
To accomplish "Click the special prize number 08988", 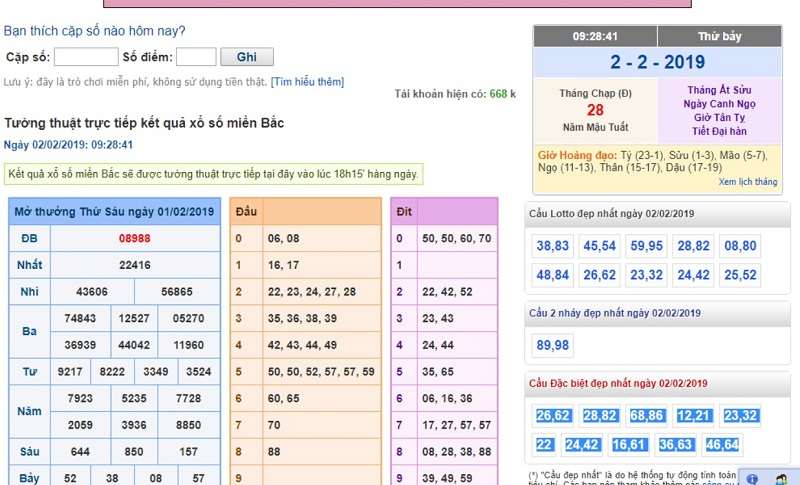I will (x=135, y=239).
